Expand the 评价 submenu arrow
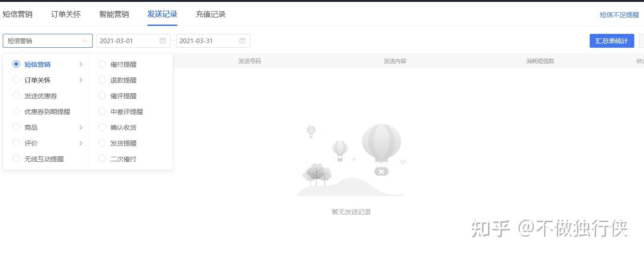Viewport: 644px width, 255px height. tap(81, 143)
